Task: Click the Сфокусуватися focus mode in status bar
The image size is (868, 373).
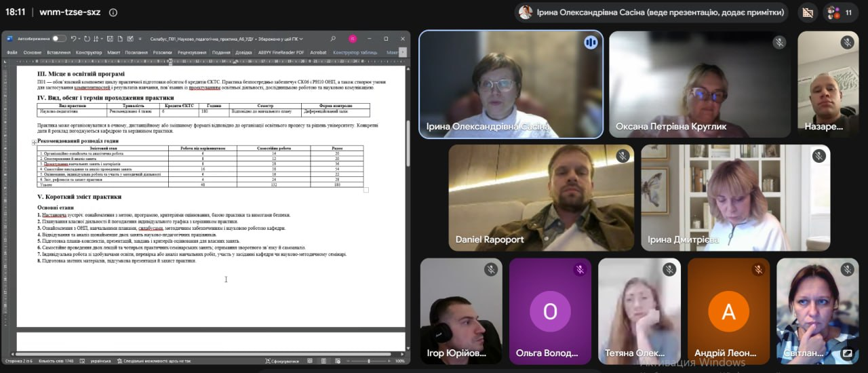Action: tap(282, 361)
